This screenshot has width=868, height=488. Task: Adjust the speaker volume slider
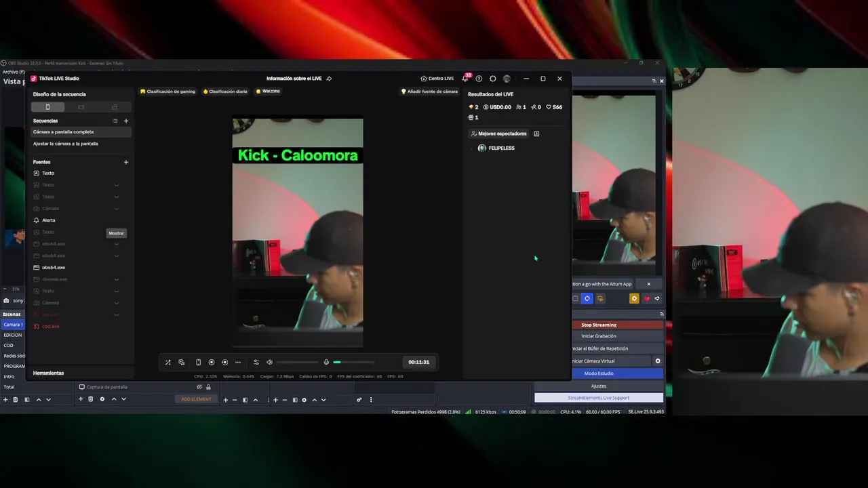coord(297,362)
